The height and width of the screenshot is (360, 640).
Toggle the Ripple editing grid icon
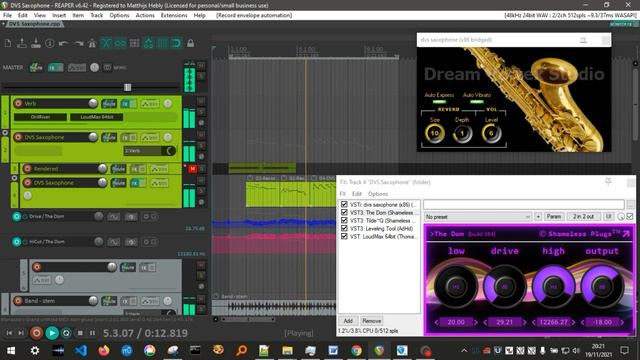click(134, 43)
